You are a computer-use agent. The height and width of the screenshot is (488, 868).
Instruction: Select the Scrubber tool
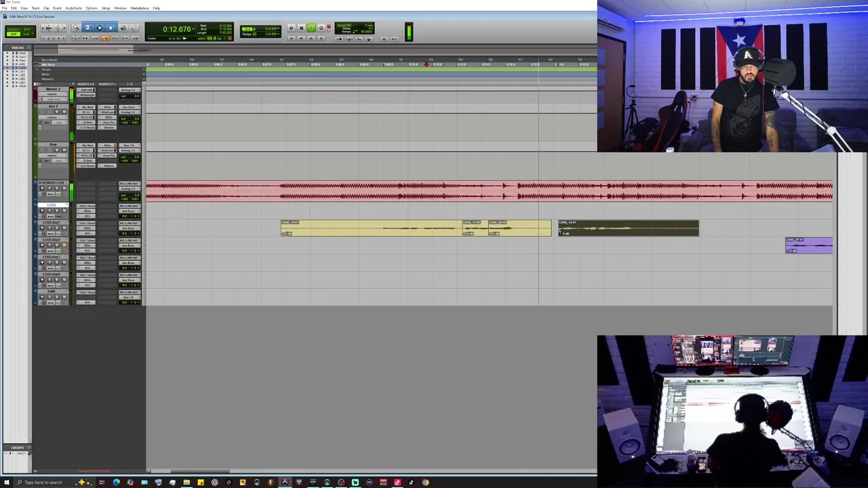click(x=123, y=28)
